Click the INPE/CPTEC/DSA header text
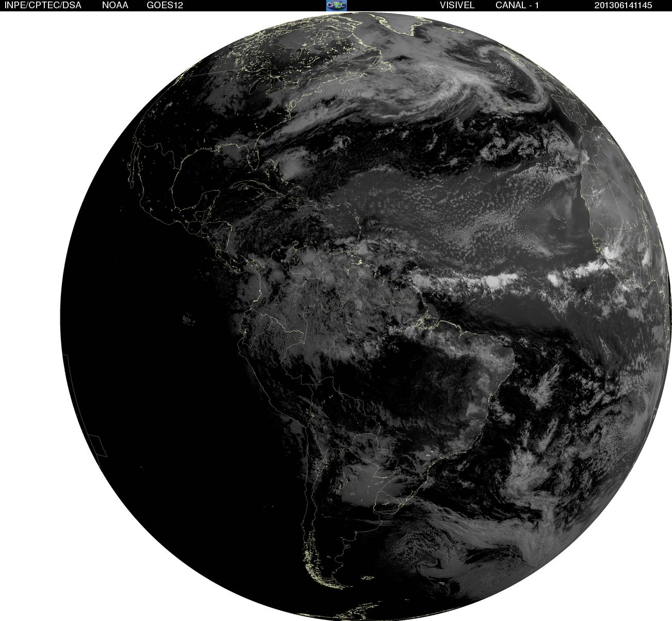Viewport: 672px width, 621px height. [x=43, y=5]
